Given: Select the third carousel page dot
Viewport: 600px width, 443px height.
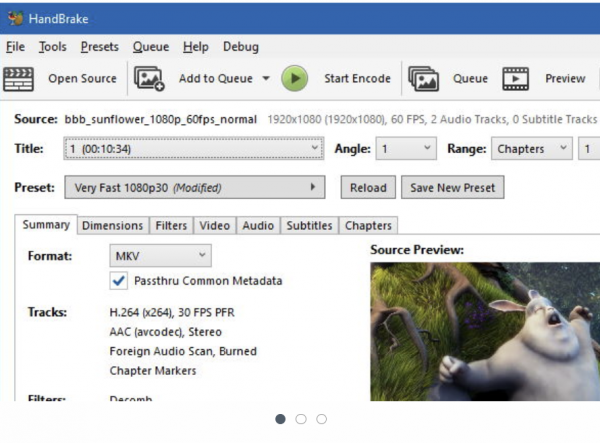Looking at the screenshot, I should click(x=321, y=419).
